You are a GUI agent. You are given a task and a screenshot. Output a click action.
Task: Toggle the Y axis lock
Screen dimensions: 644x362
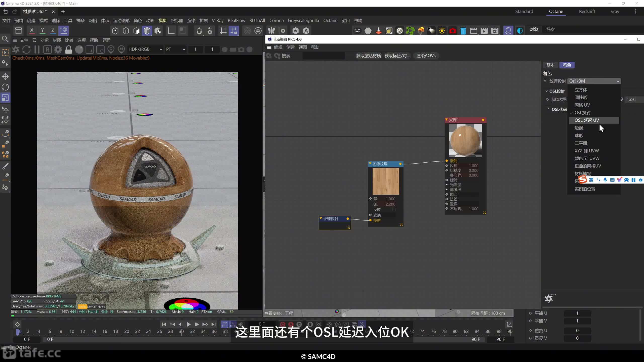click(x=42, y=31)
